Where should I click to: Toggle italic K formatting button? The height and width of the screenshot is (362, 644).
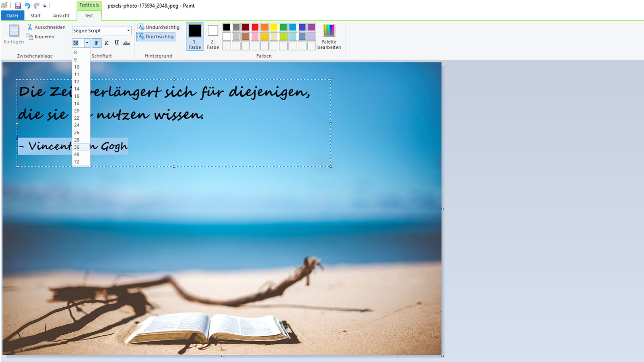point(107,43)
